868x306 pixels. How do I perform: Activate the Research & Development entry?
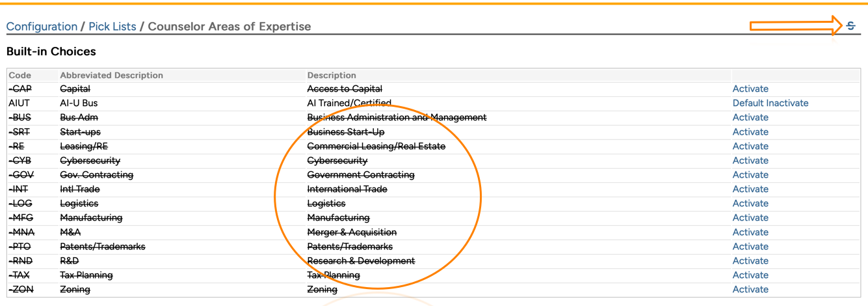(x=750, y=260)
